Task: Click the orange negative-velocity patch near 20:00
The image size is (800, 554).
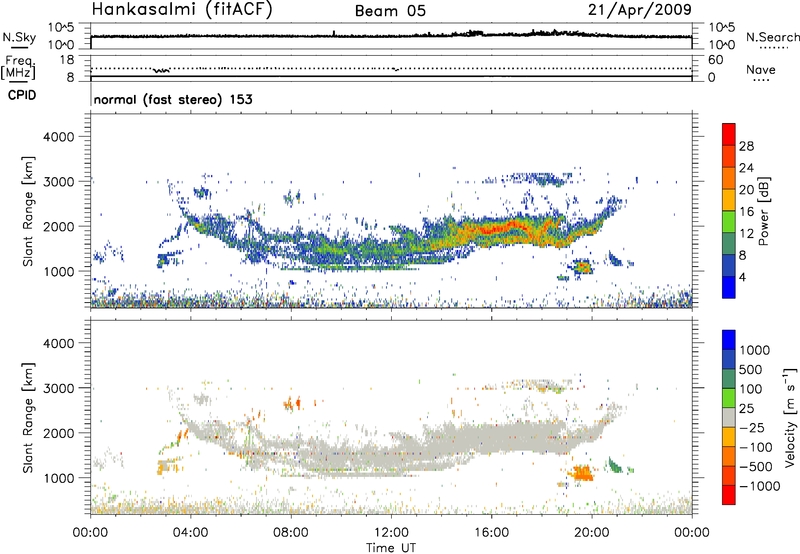Action: pyautogui.click(x=583, y=472)
